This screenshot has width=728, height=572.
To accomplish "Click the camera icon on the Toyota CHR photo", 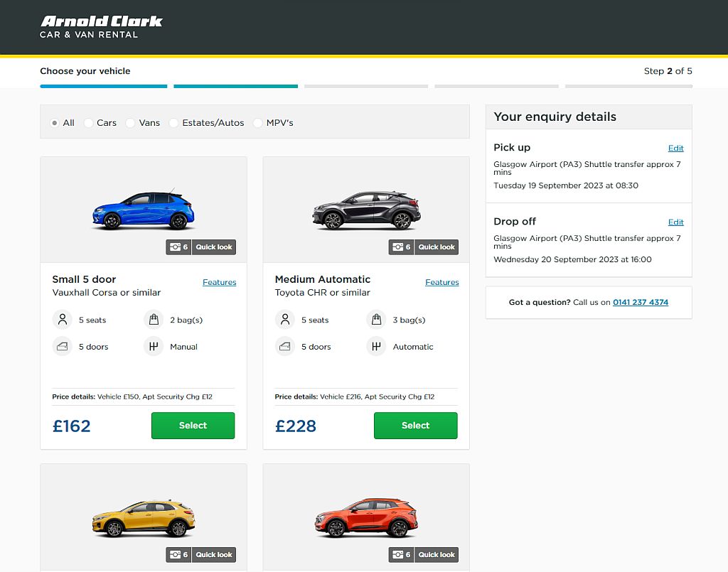I will pos(399,247).
